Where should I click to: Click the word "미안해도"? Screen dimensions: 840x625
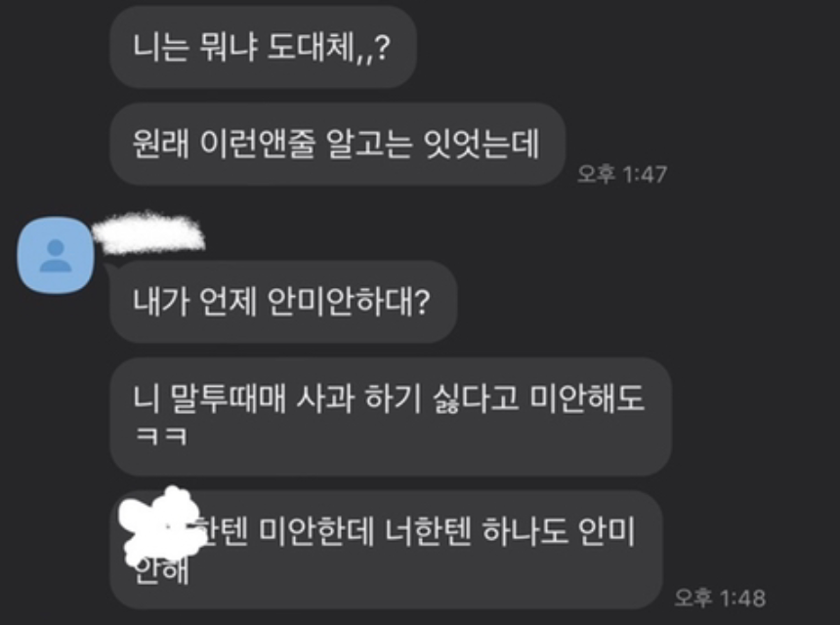coord(587,398)
